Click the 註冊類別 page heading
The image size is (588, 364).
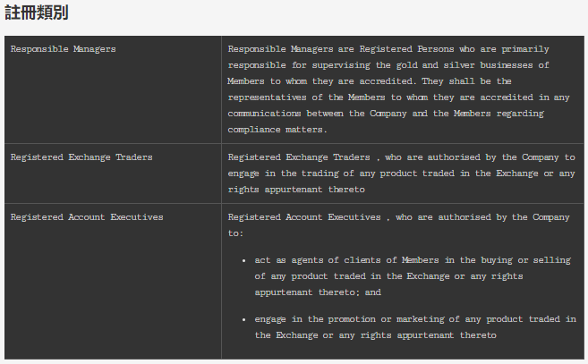click(37, 13)
